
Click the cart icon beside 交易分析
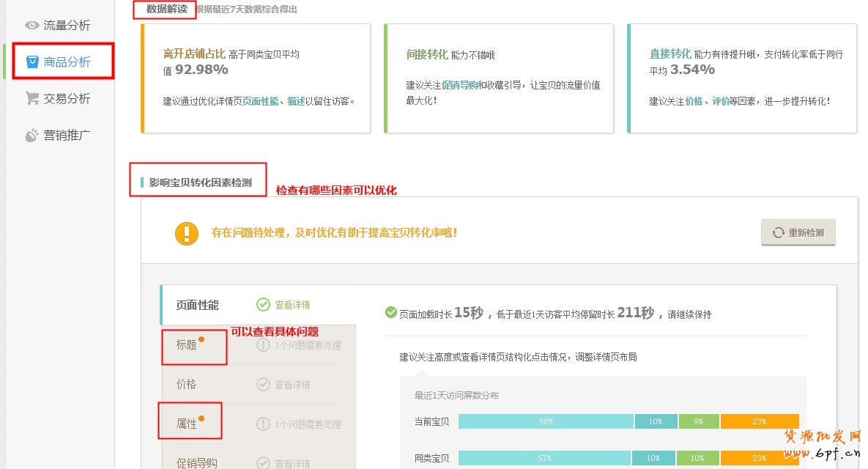32,98
